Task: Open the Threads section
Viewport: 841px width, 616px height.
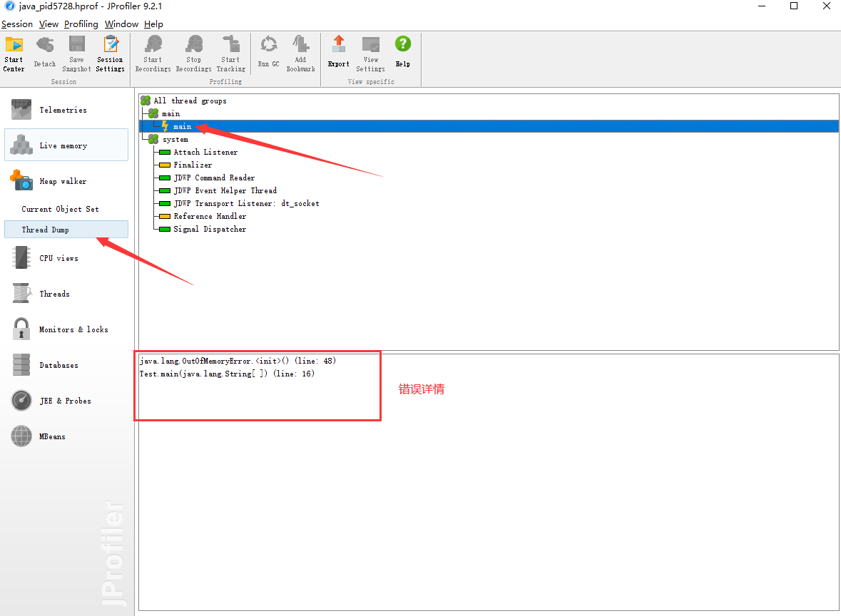Action: (66, 294)
